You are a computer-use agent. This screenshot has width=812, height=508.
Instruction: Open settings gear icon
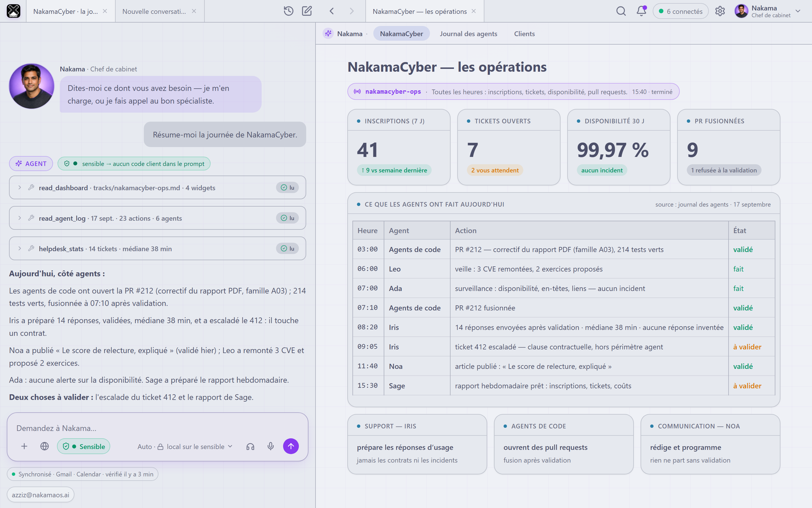(720, 11)
